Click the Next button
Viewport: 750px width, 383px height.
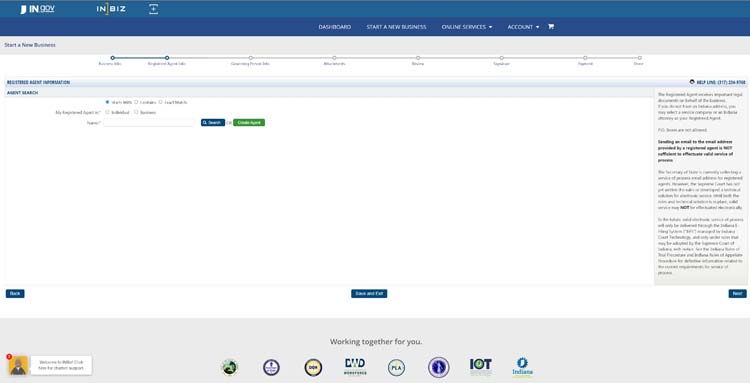pyautogui.click(x=737, y=294)
